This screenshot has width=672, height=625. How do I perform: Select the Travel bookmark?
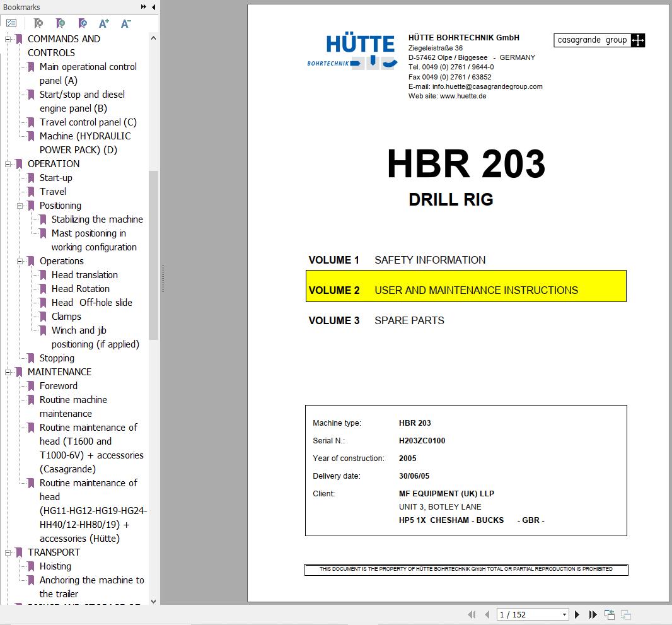tap(53, 192)
